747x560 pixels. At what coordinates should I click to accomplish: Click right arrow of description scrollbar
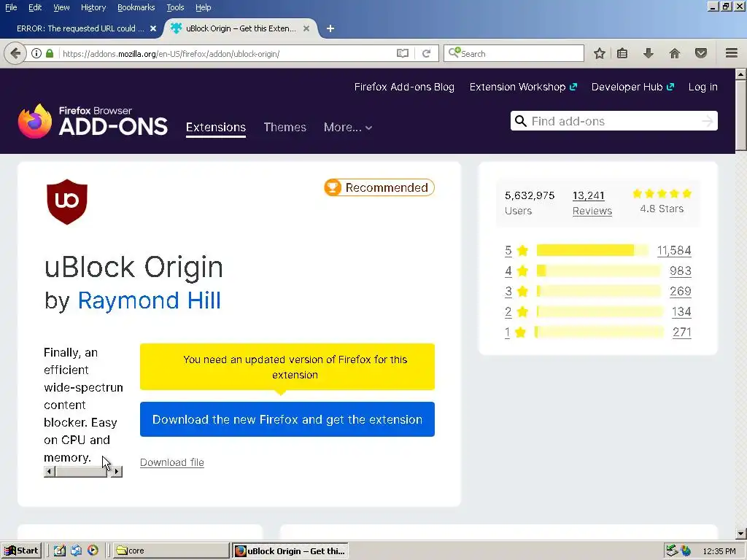pyautogui.click(x=117, y=472)
